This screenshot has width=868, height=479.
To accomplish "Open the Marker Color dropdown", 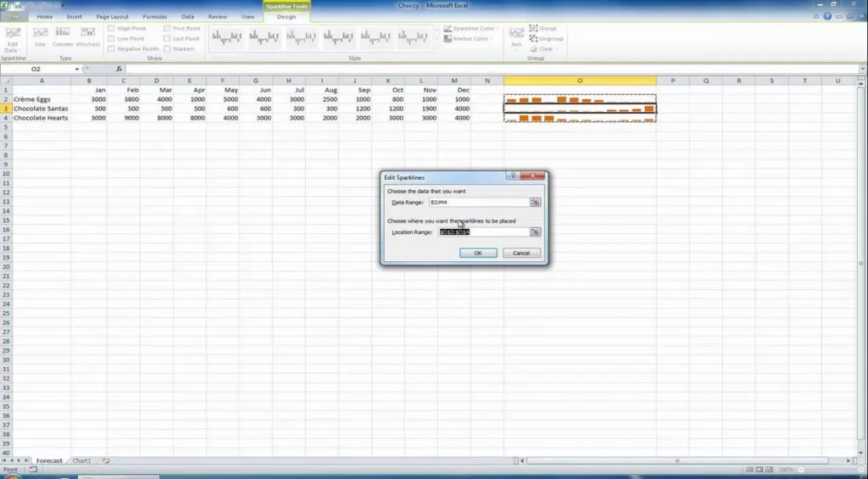I will (x=467, y=39).
